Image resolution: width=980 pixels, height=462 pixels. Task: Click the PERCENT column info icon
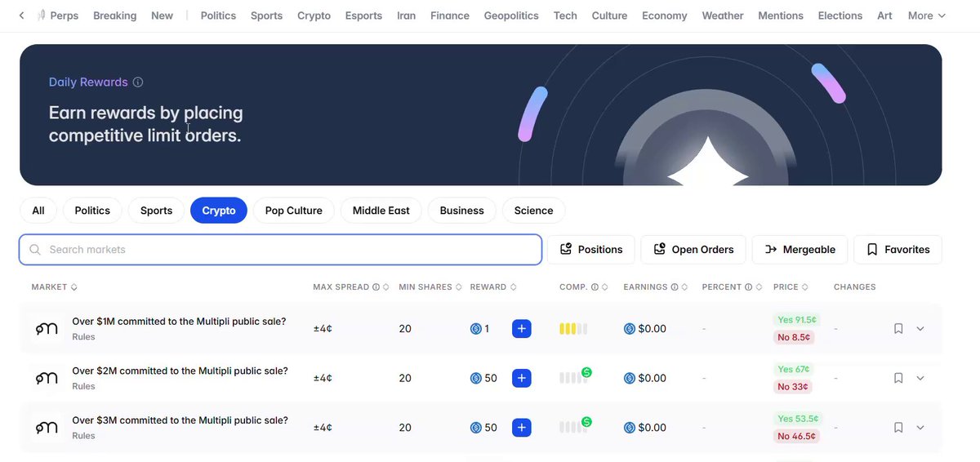tap(749, 287)
